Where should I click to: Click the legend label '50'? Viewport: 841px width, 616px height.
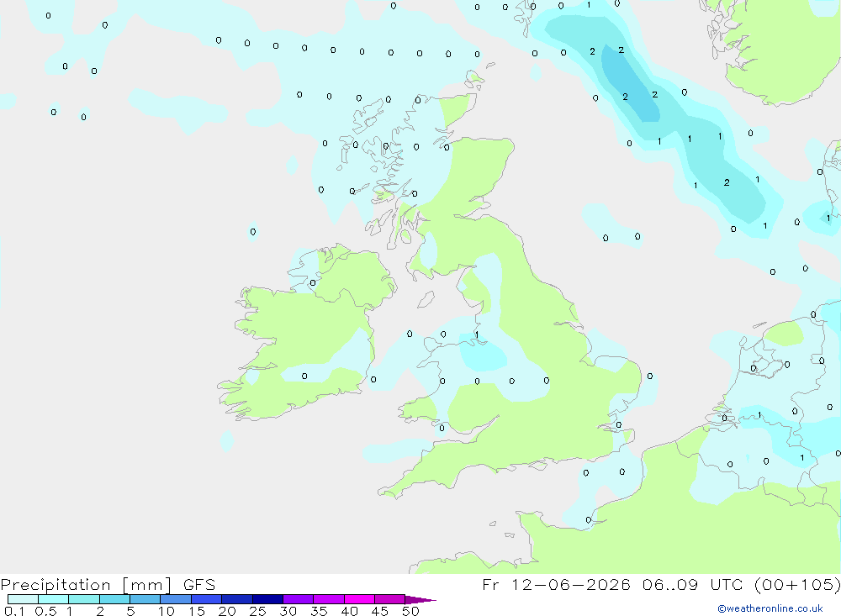click(x=410, y=611)
